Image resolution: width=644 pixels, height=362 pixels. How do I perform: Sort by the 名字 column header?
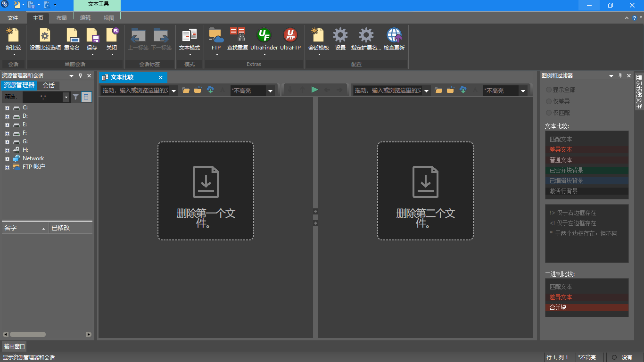pos(25,228)
